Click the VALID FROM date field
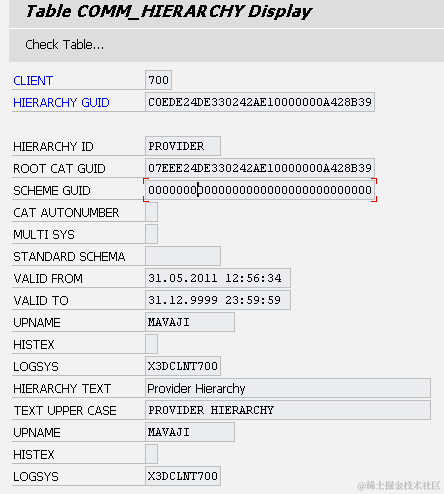This screenshot has height=494, width=444. click(218, 278)
